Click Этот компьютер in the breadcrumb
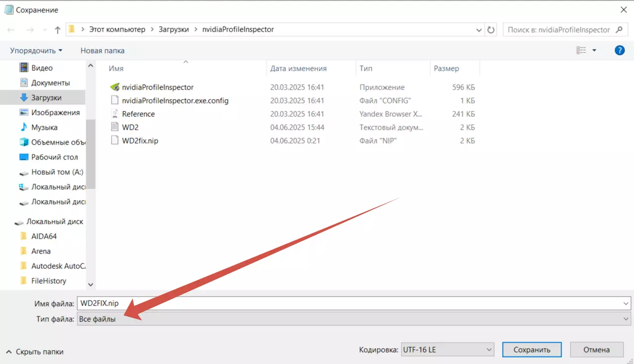The width and height of the screenshot is (634, 364). (x=117, y=30)
